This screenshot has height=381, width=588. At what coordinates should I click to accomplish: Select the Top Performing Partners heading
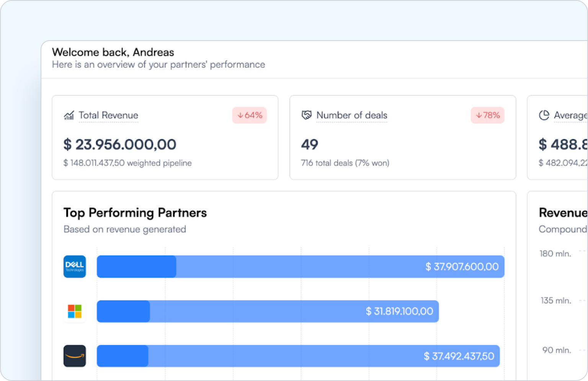pos(135,213)
